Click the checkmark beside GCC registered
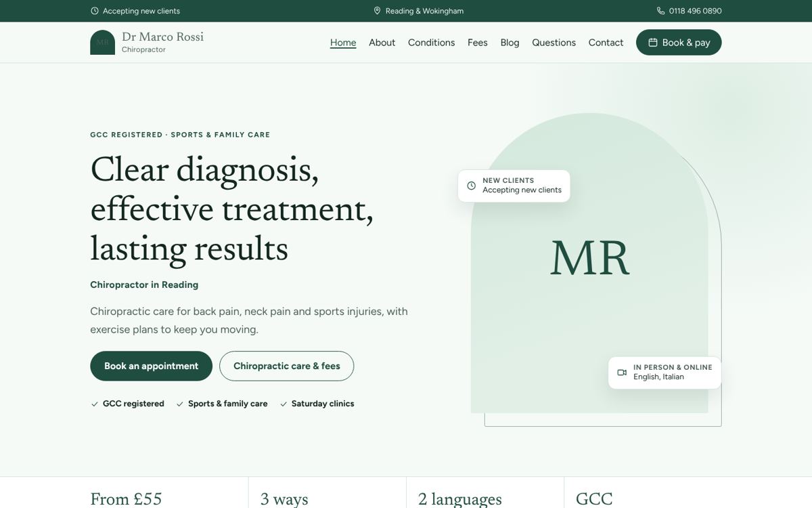Image resolution: width=812 pixels, height=508 pixels. click(x=95, y=404)
